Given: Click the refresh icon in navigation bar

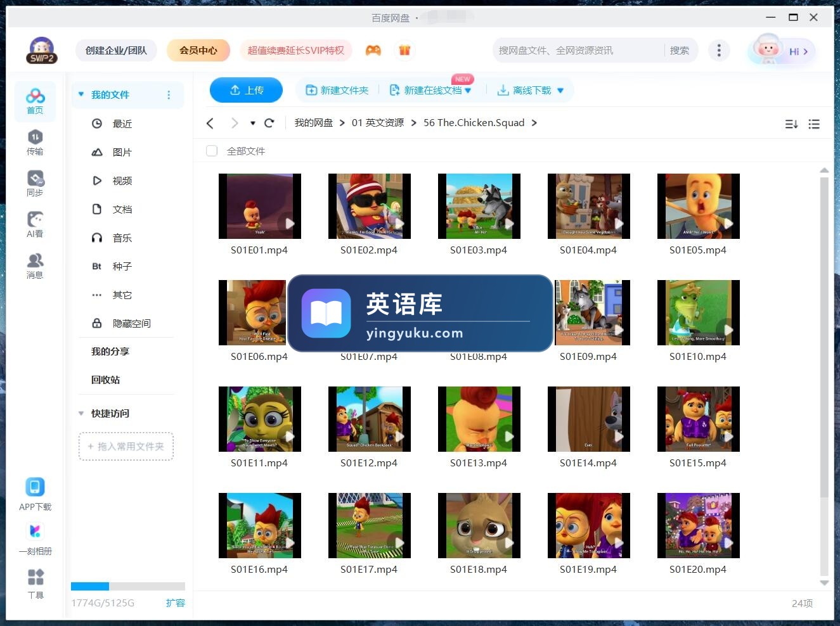Looking at the screenshot, I should click(x=269, y=123).
